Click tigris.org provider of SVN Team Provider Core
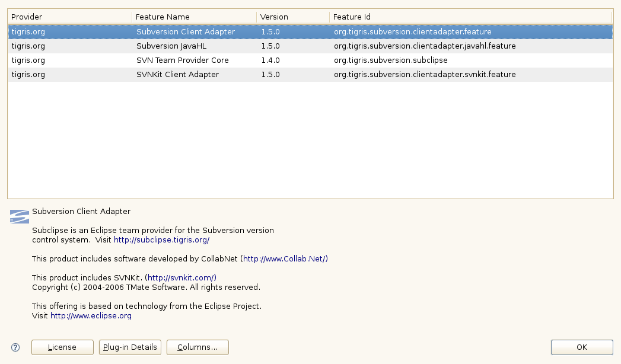 coord(28,60)
